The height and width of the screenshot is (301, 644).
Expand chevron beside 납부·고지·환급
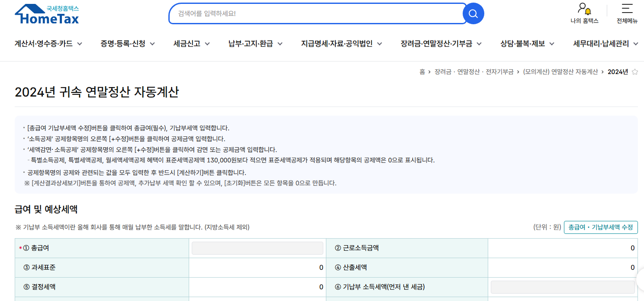(280, 44)
